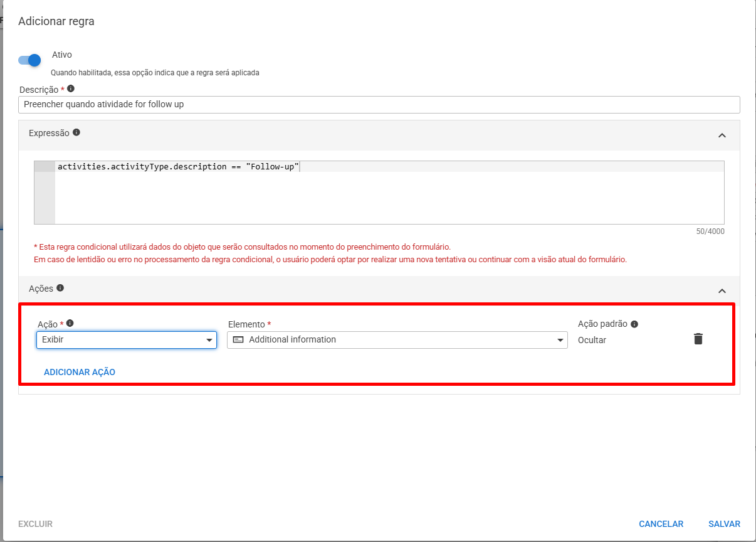Click inside the expression code editor
This screenshot has height=542, width=756.
click(x=379, y=193)
